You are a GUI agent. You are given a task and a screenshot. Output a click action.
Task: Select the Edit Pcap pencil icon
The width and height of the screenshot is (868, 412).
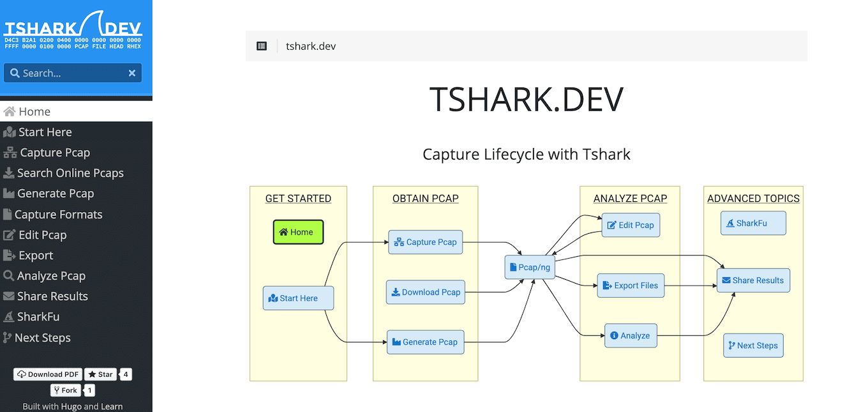click(x=9, y=234)
